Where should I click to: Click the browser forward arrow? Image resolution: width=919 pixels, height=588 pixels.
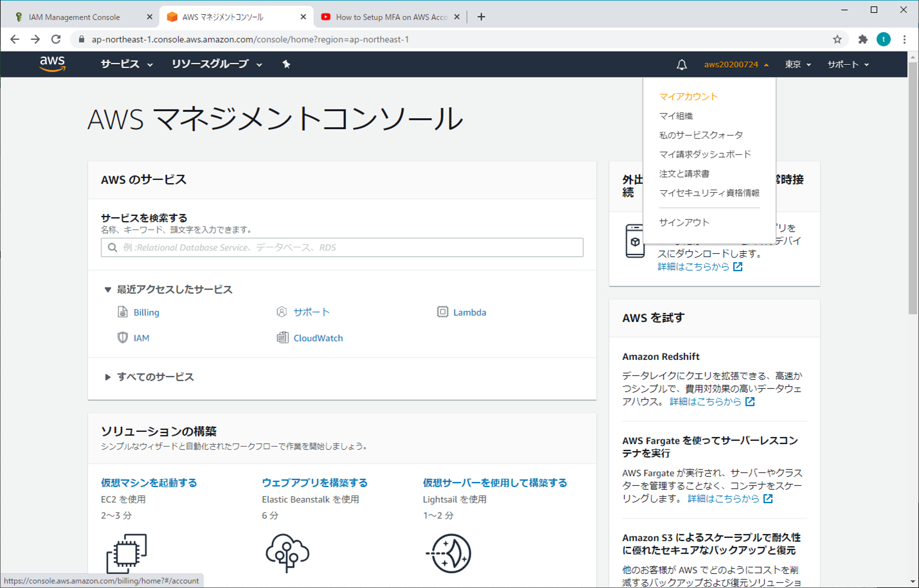35,39
